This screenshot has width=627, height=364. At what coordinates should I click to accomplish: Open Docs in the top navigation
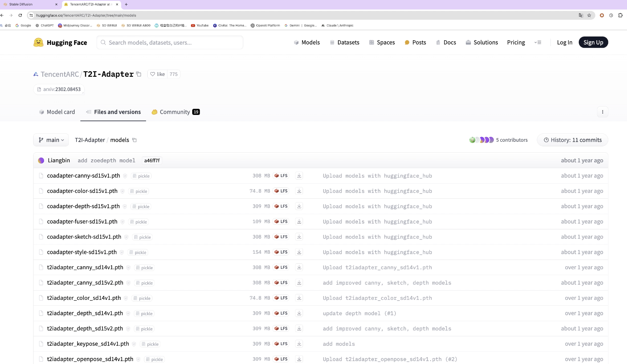click(446, 42)
